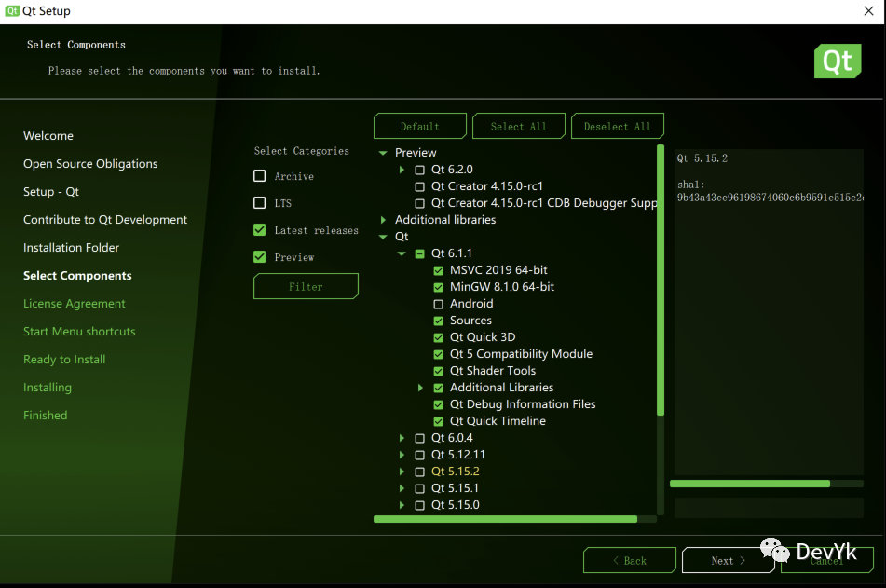This screenshot has width=886, height=588.
Task: Check the Android component box
Action: point(439,304)
